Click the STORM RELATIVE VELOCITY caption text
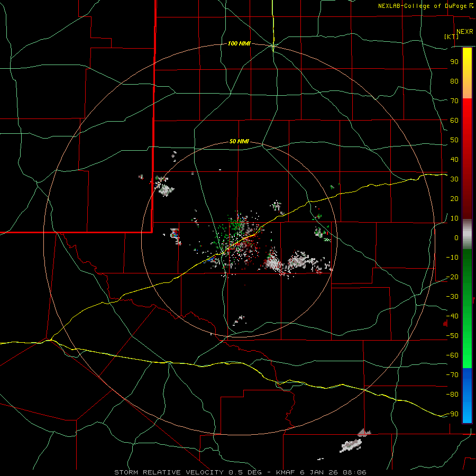Image resolution: width=476 pixels, height=476 pixels. (169, 472)
